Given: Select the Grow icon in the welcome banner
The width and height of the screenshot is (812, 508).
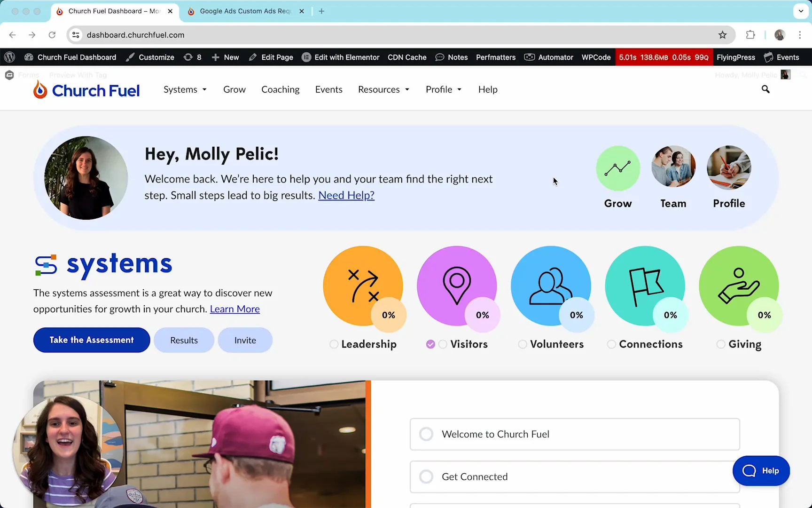Looking at the screenshot, I should [618, 168].
